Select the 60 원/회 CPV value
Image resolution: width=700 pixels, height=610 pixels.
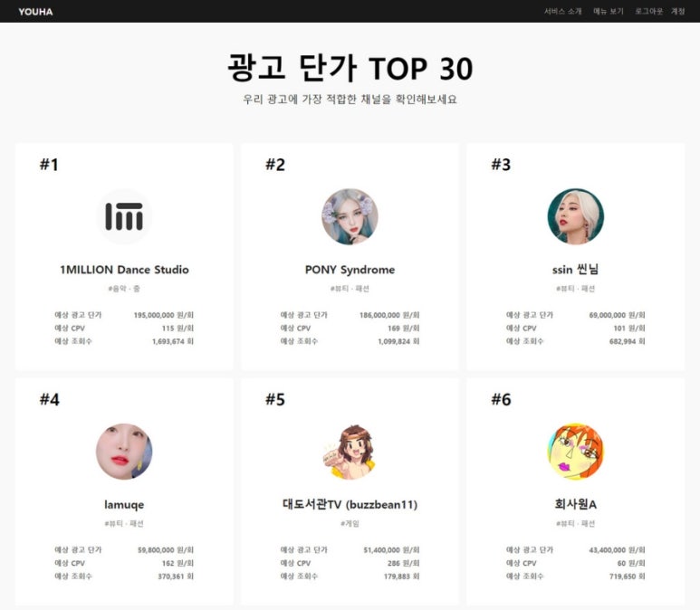tap(632, 563)
